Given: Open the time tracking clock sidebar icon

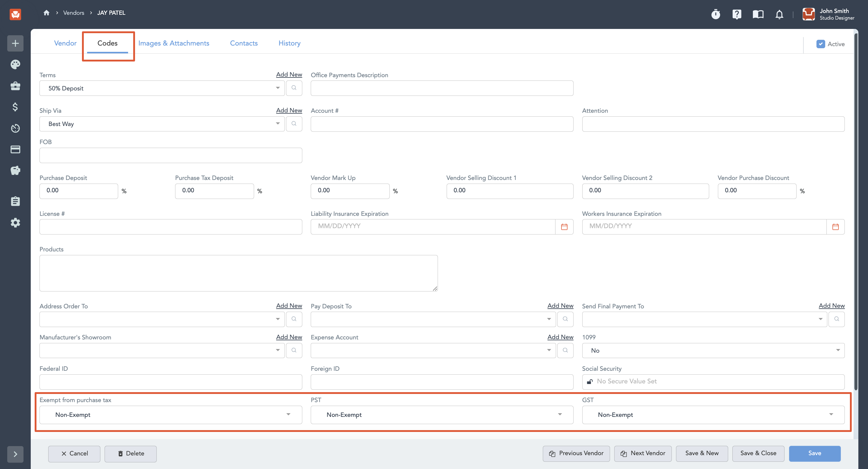Looking at the screenshot, I should [15, 128].
